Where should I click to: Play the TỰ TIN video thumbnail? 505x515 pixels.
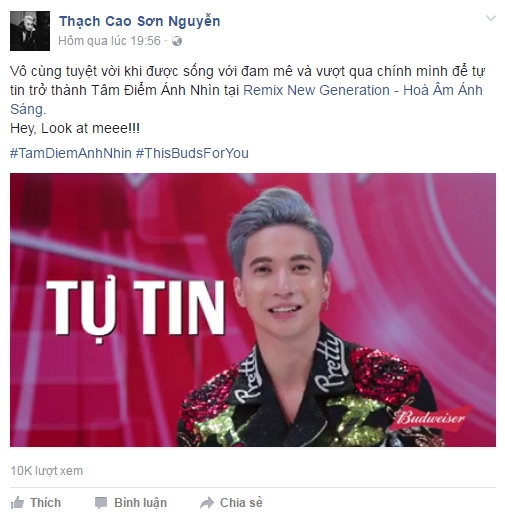253,310
